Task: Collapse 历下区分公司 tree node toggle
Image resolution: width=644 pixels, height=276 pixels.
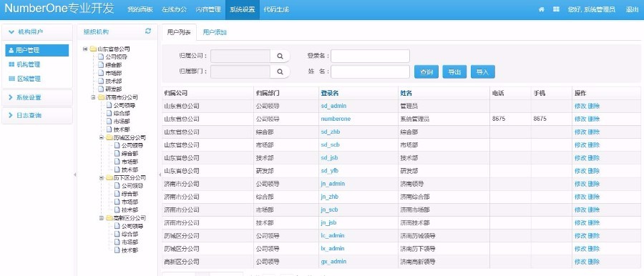Action: pos(102,178)
